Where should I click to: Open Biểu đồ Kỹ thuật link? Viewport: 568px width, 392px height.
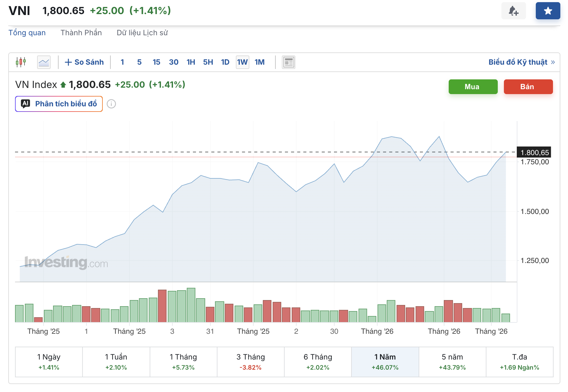pyautogui.click(x=521, y=62)
